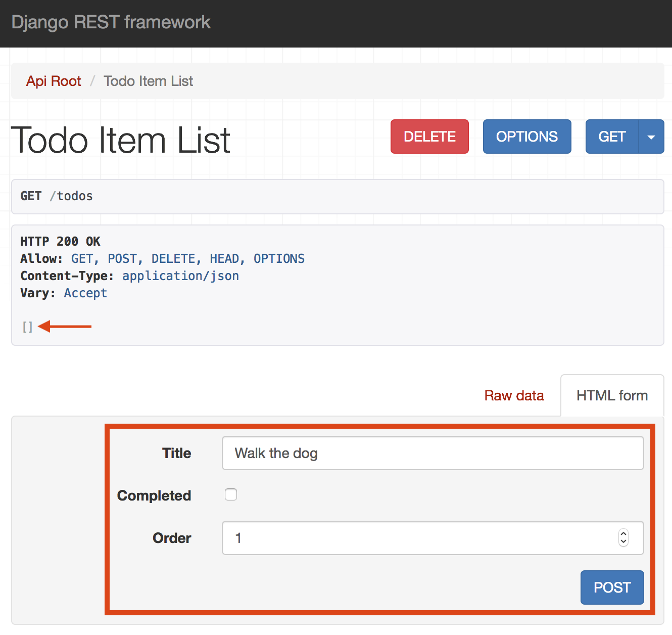Switch to the Raw data tab
Screen dimensions: 672x635
(514, 395)
